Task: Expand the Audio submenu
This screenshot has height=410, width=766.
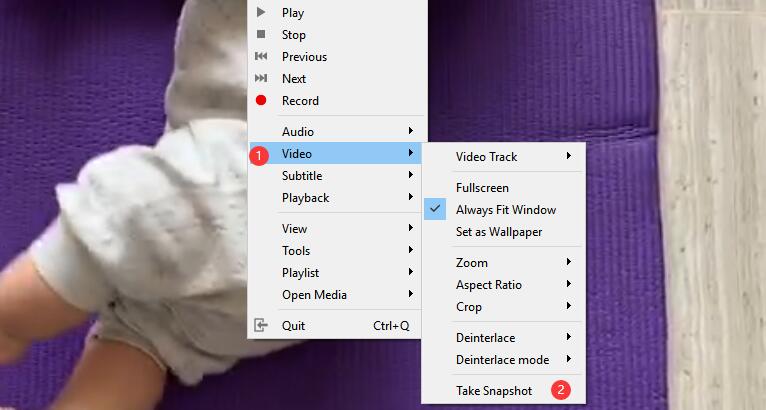Action: click(x=335, y=131)
